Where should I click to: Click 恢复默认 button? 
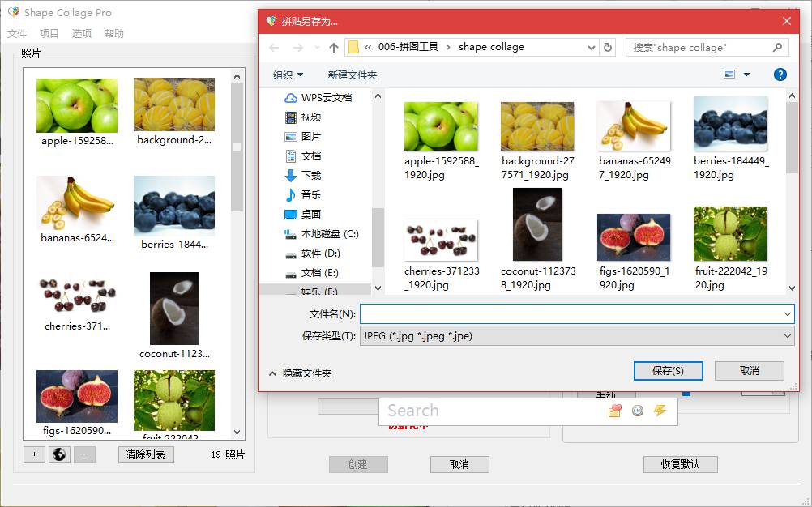[x=680, y=464]
